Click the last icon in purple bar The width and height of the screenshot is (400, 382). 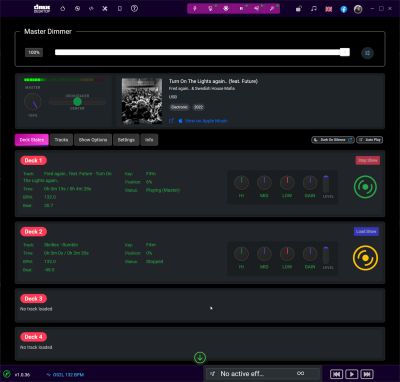point(272,9)
